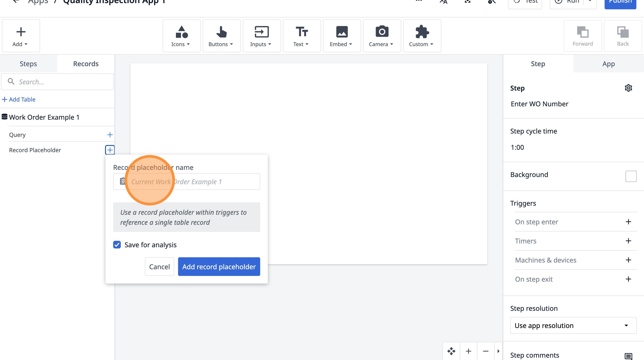
Task: Expand the Inputs widget dropdown
Action: pyautogui.click(x=262, y=36)
